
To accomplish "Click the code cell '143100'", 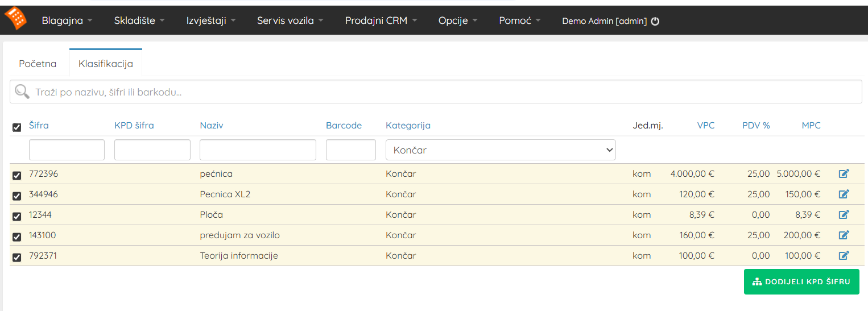I will pos(42,235).
